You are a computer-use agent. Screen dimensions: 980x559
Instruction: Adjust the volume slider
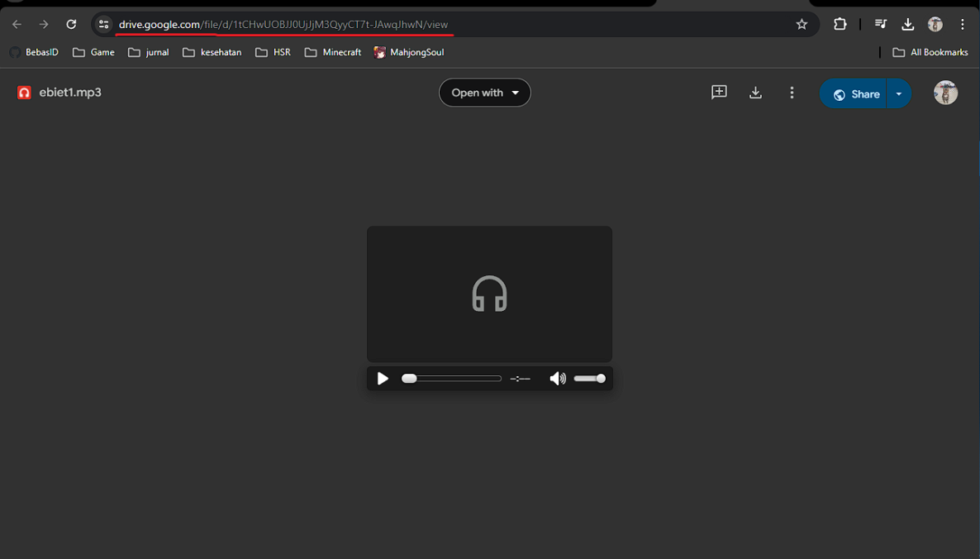589,378
